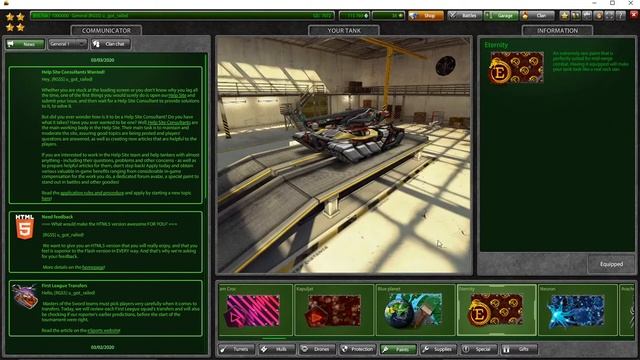
Task: Open the Shop
Action: [426, 16]
